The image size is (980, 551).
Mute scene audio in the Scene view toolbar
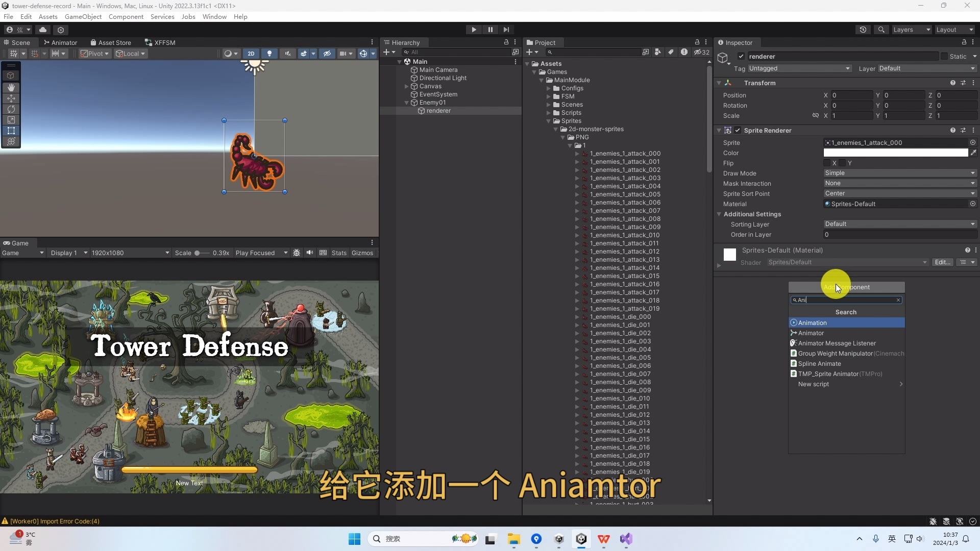288,53
